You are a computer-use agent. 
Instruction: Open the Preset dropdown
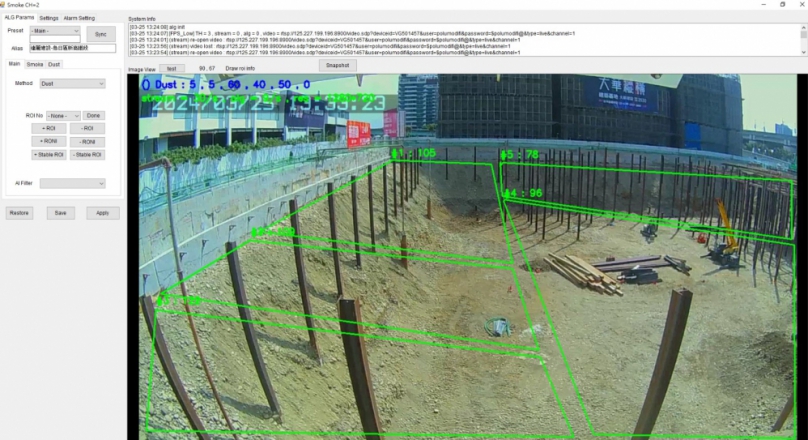tap(56, 32)
